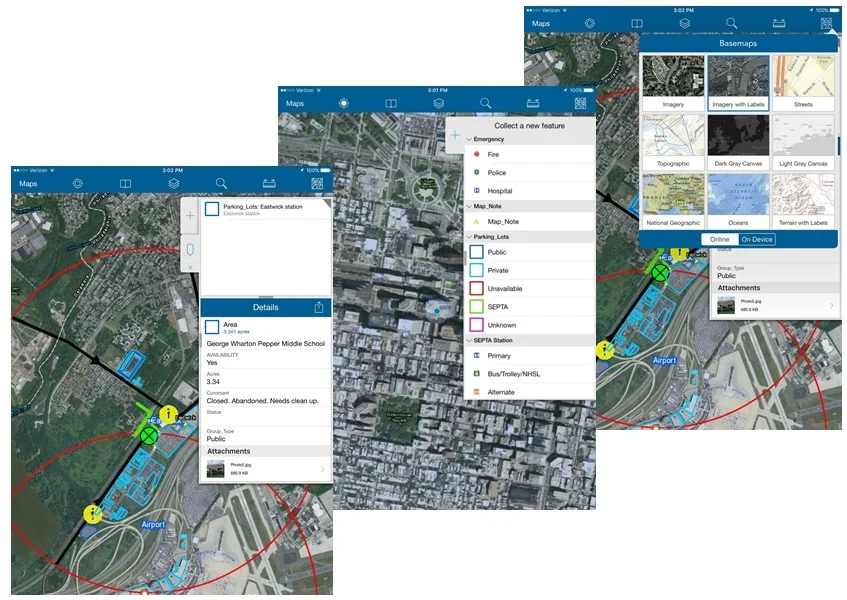Select the measure tool on left screen

click(x=269, y=184)
